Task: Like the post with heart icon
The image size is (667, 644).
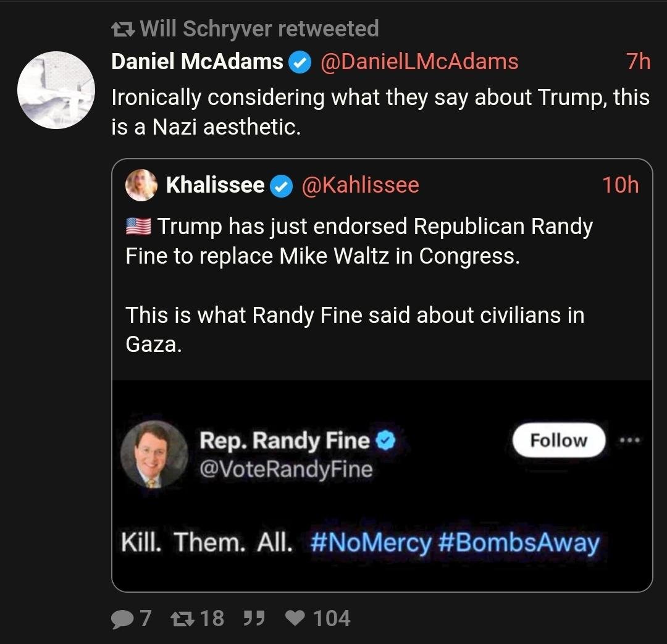Action: 297,619
